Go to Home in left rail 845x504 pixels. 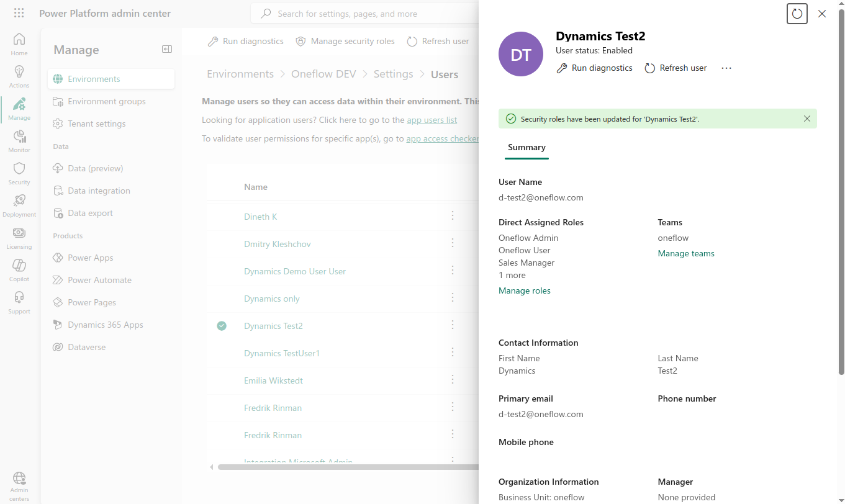(19, 43)
